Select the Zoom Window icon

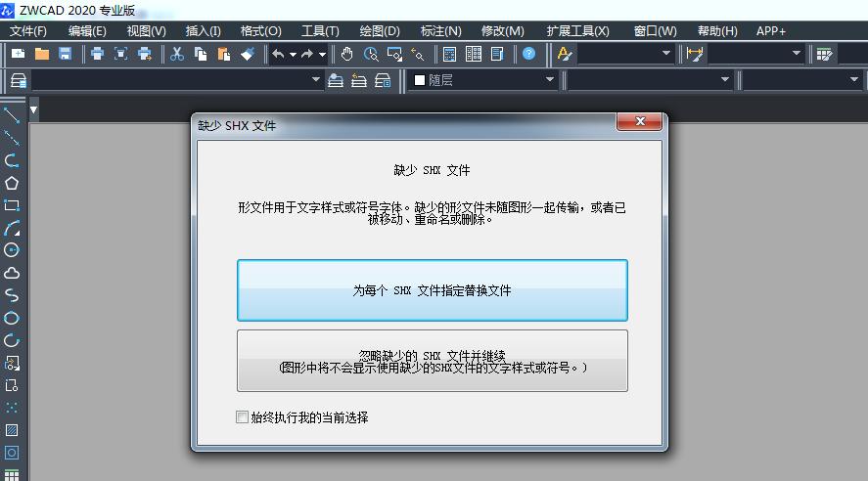[394, 54]
